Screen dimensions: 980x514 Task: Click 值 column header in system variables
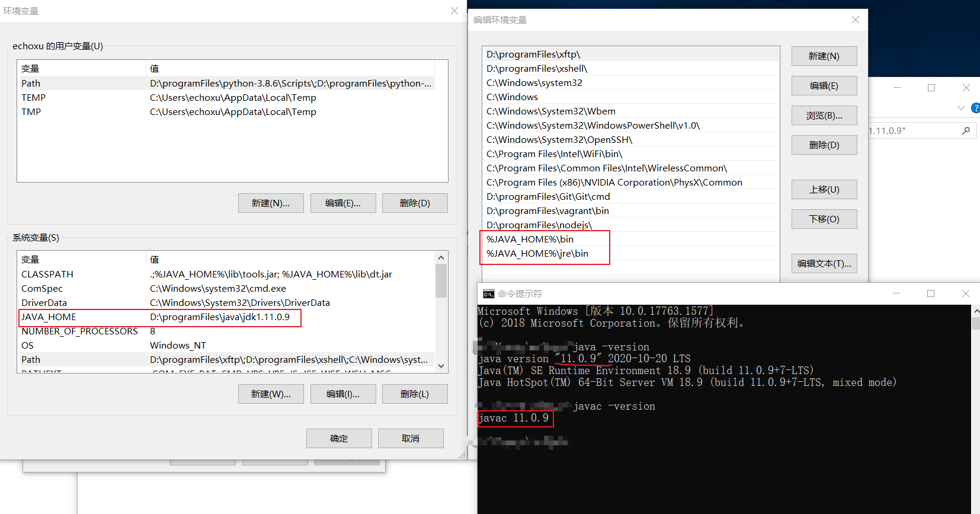(x=290, y=260)
